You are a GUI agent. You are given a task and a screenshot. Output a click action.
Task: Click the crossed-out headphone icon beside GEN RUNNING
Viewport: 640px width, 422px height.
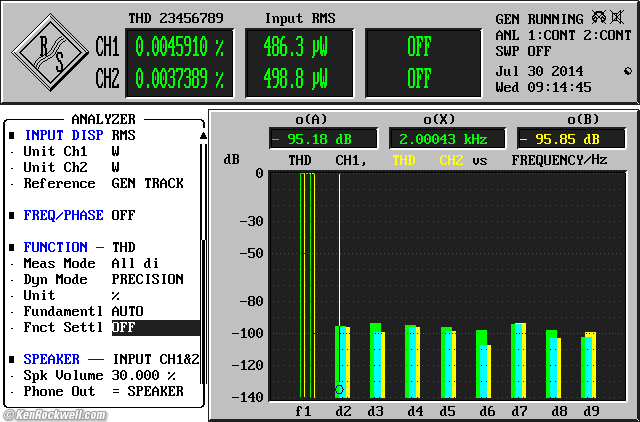(599, 18)
